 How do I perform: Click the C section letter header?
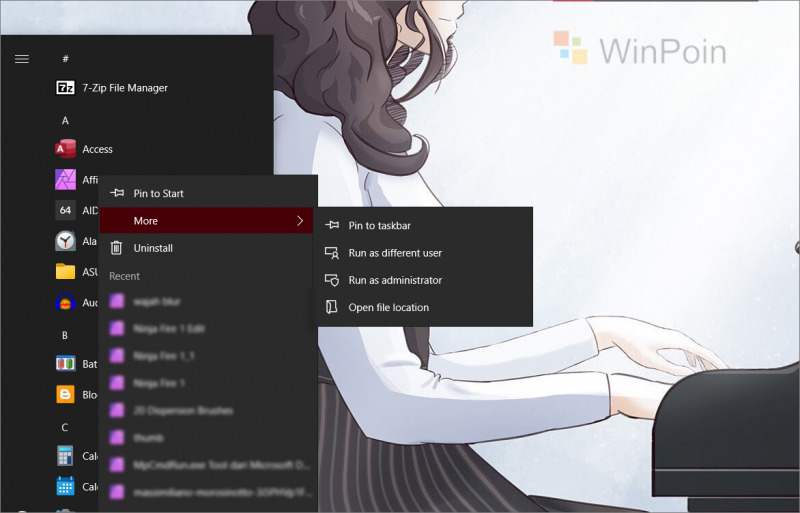(x=65, y=428)
